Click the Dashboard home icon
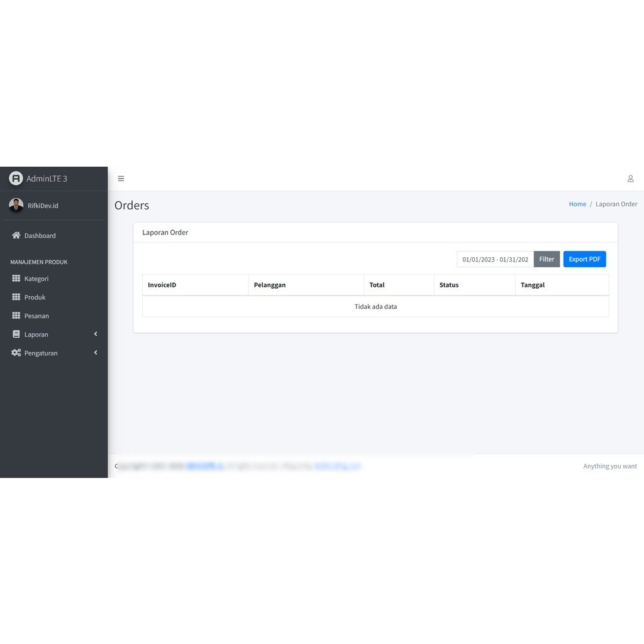 (16, 235)
